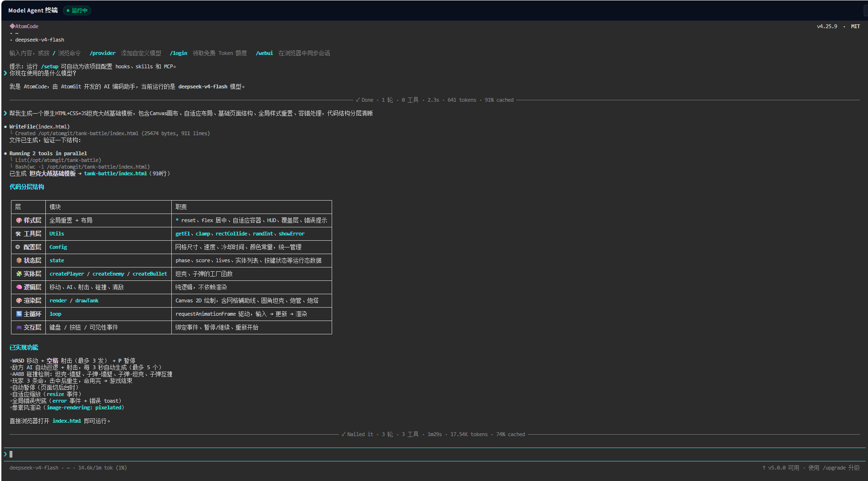Click the /webui command
The image size is (868, 481).
click(x=264, y=53)
